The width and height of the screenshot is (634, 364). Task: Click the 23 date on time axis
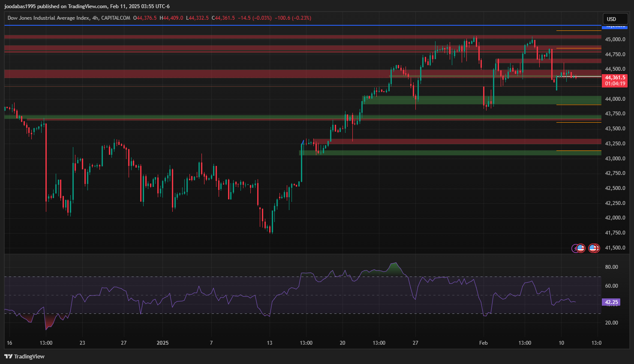(82, 343)
